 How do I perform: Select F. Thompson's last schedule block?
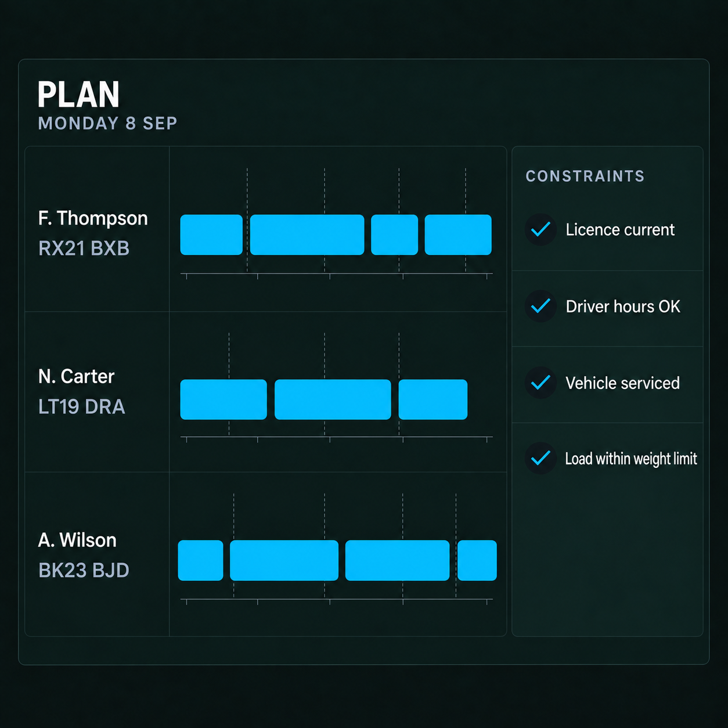[x=458, y=235]
